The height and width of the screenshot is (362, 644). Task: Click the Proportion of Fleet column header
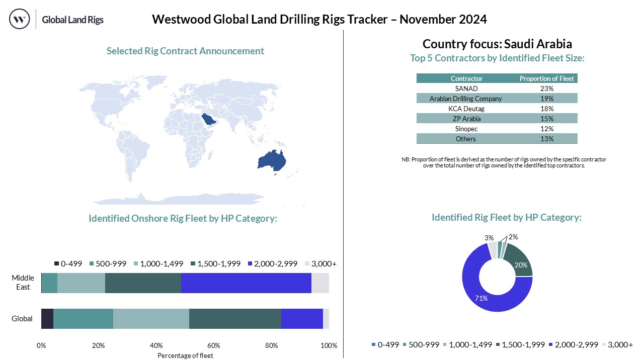pyautogui.click(x=546, y=78)
